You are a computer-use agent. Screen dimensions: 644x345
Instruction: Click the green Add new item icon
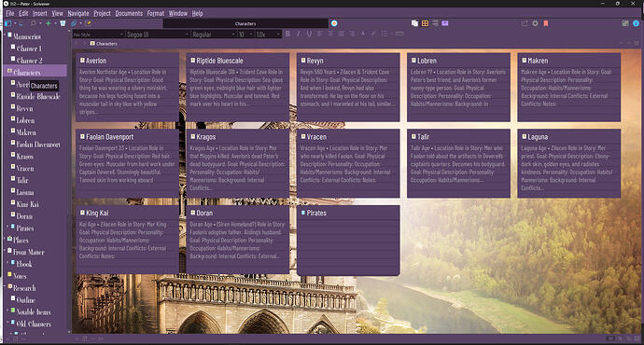(x=48, y=24)
